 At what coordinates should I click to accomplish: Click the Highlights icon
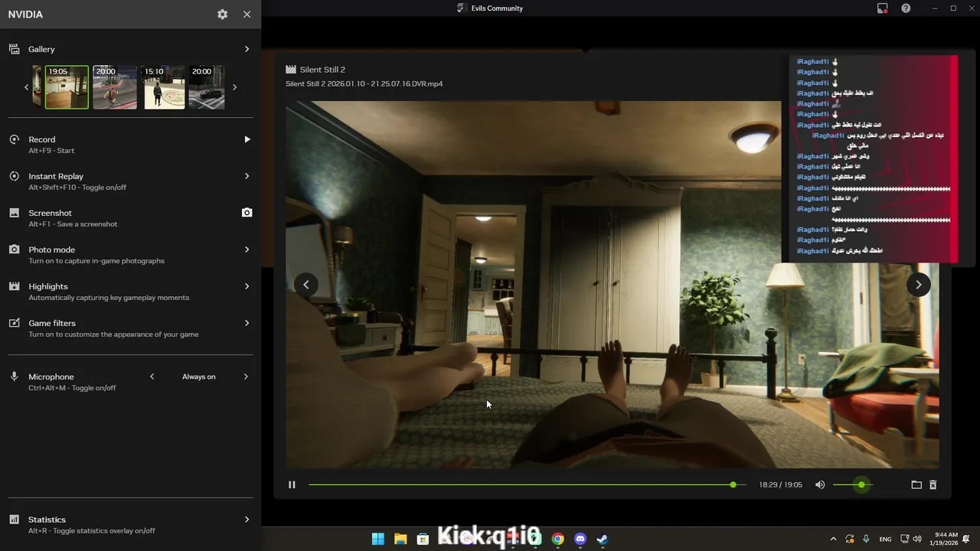click(14, 286)
